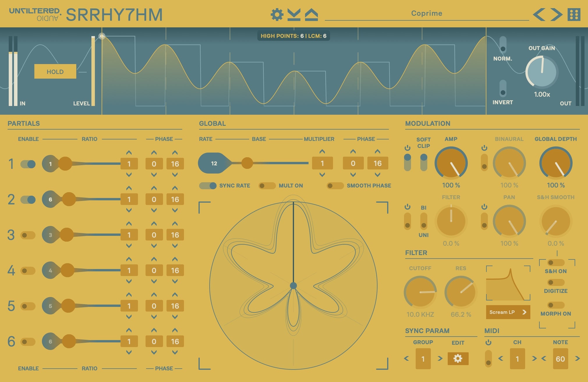588x382 pixels.
Task: Toggle the NORM. switch
Action: [x=503, y=45]
